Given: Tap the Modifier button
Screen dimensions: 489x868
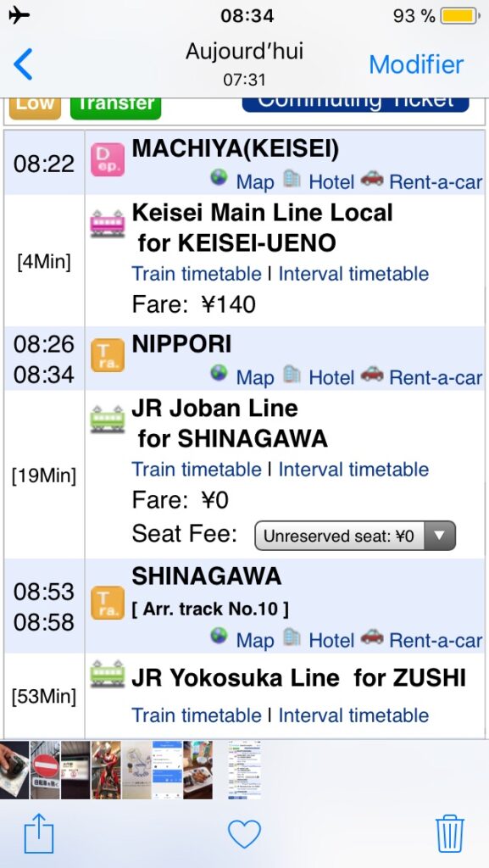Looking at the screenshot, I should click(416, 64).
